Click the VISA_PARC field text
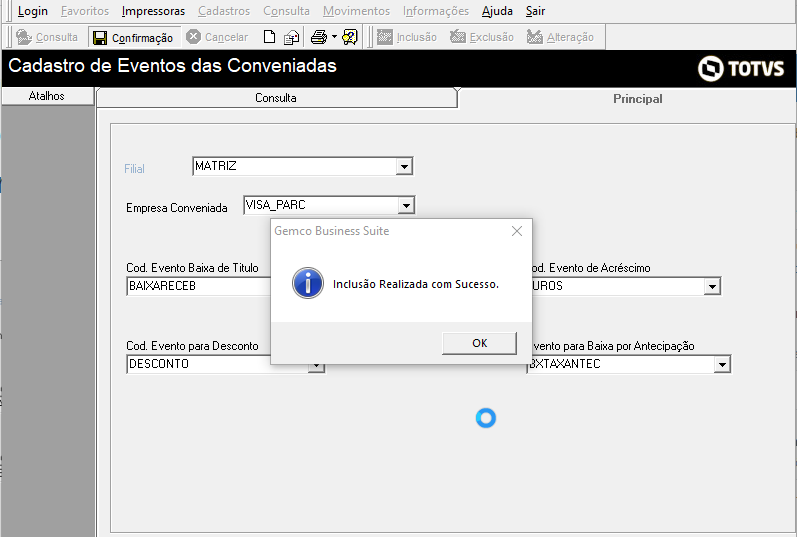 coord(275,205)
